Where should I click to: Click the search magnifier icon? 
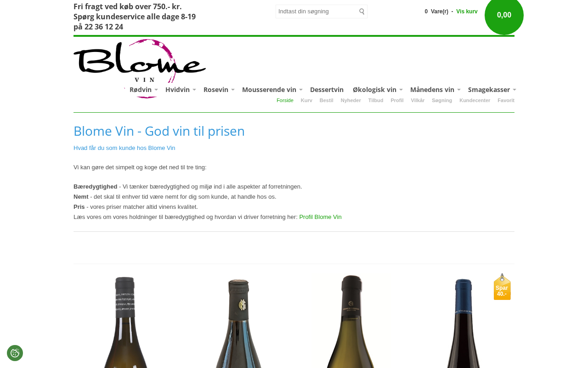[362, 11]
